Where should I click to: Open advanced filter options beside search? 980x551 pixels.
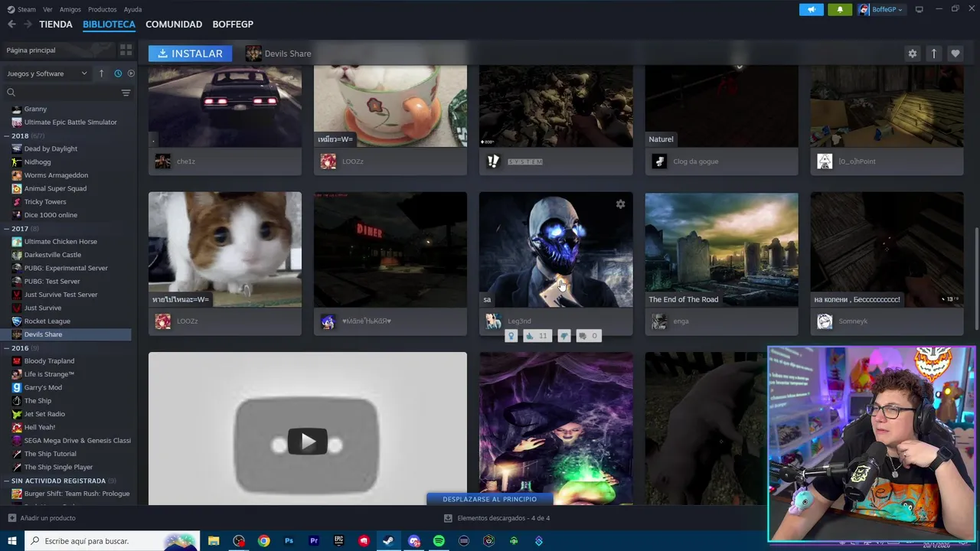(126, 93)
